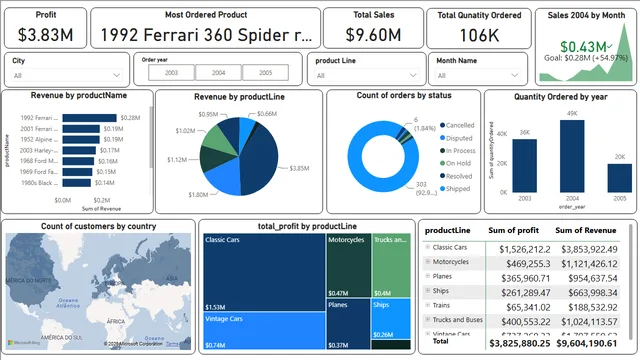Select the 1952 Alpine revenue bar
The width and height of the screenshot is (640, 360).
pyautogui.click(x=81, y=139)
